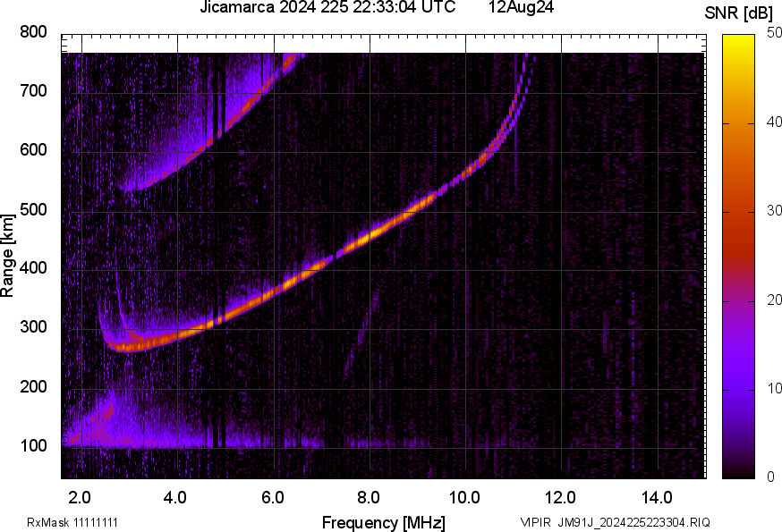Click the colorbar tick label '30'
Image resolution: width=782 pixels, height=532 pixels.
(774, 210)
